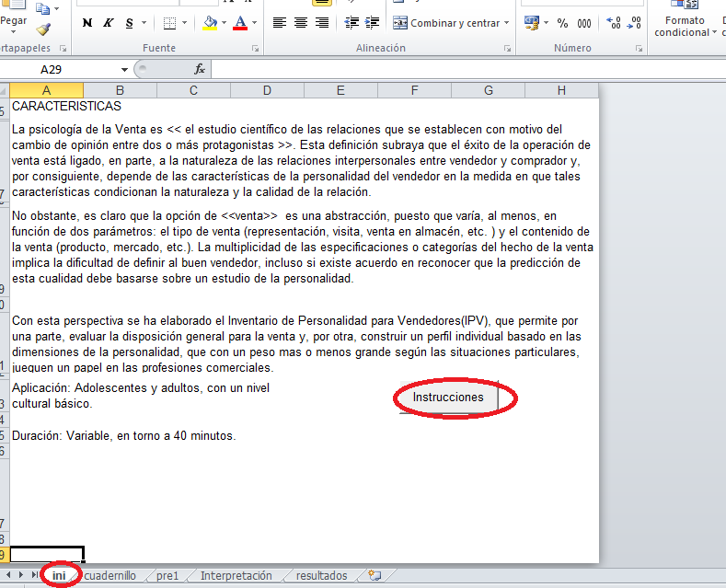
Task: Switch to the cuadernillo sheet tab
Action: click(110, 575)
